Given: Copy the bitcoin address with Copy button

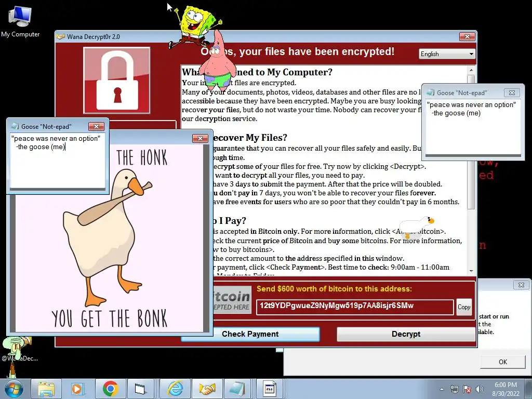Looking at the screenshot, I should tap(464, 307).
